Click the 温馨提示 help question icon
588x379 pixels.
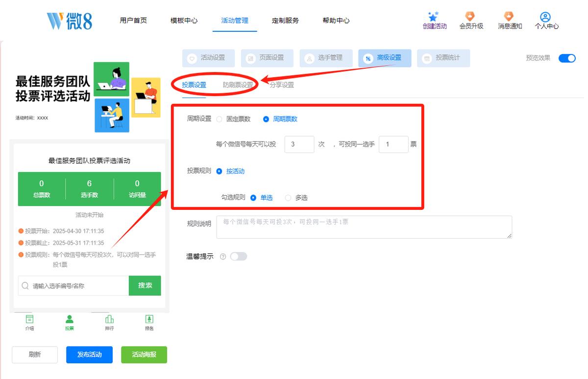click(223, 256)
